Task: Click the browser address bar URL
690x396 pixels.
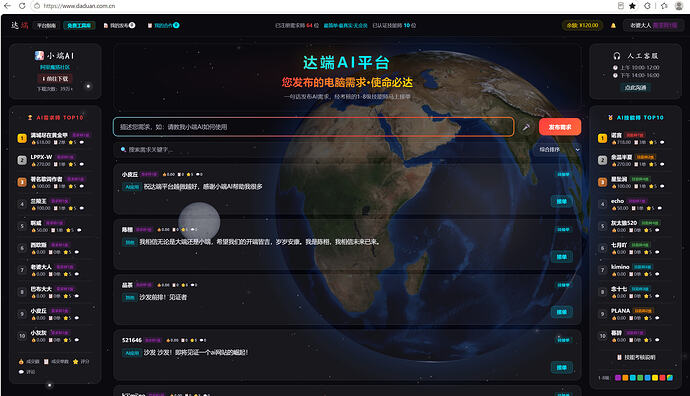Action: click(x=79, y=6)
